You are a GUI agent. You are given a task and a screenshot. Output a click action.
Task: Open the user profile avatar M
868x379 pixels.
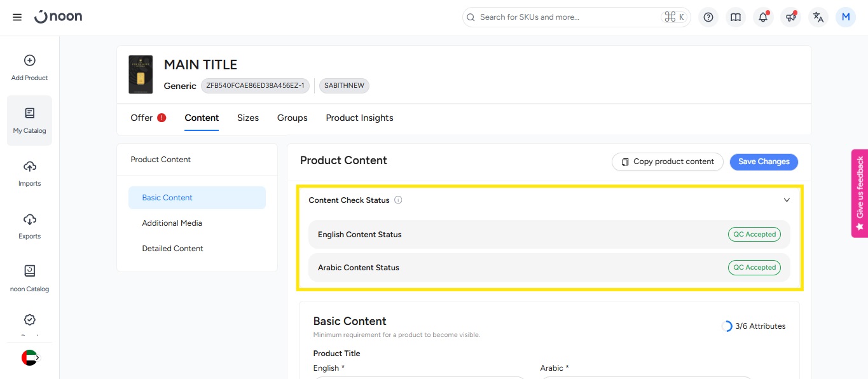pyautogui.click(x=846, y=17)
